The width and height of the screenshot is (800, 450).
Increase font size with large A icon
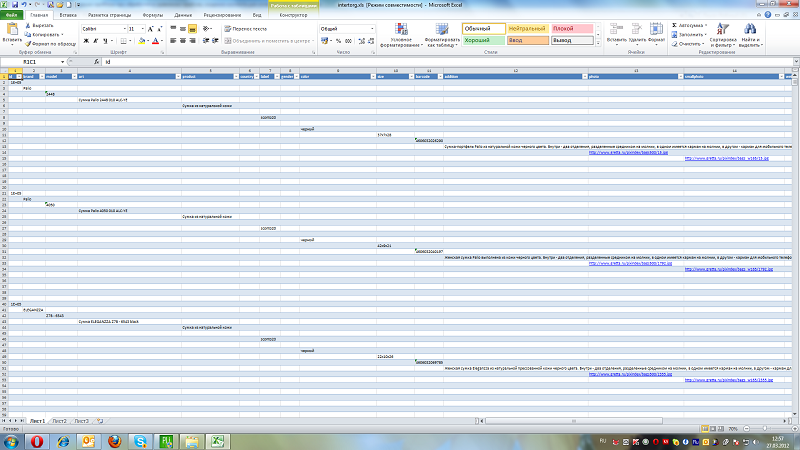click(151, 29)
